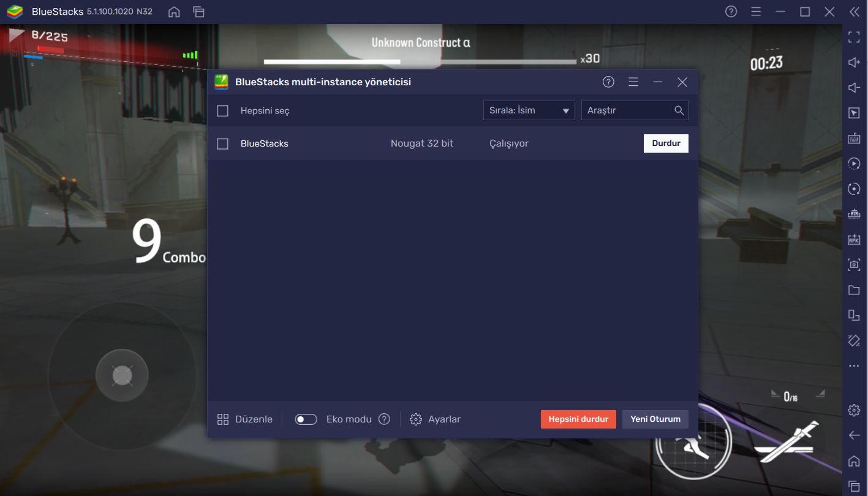
Task: Open media folder icon in sidebar
Action: 854,290
